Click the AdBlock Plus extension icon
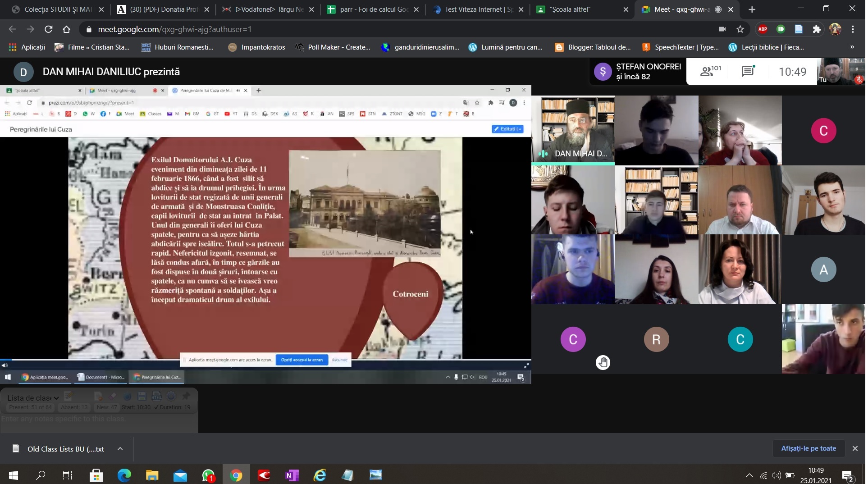This screenshot has height=484, width=868. [763, 29]
